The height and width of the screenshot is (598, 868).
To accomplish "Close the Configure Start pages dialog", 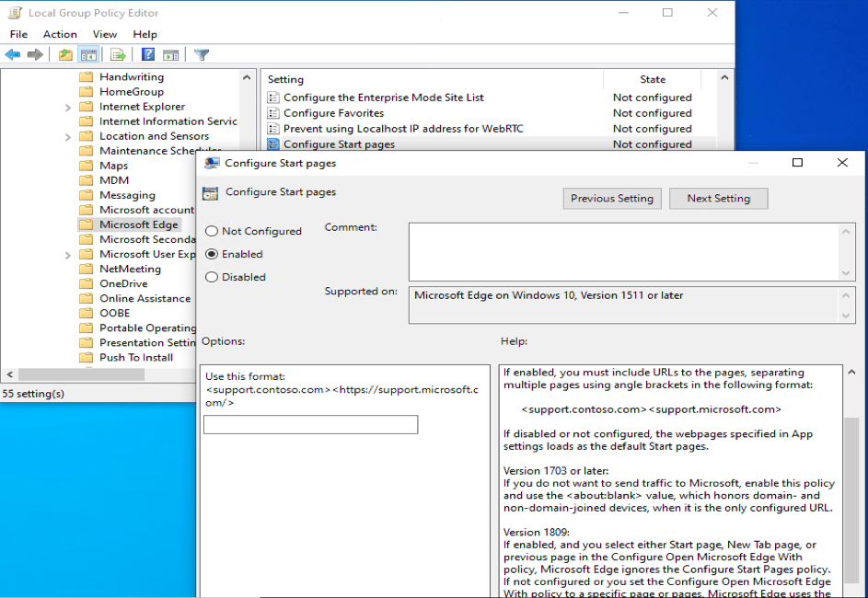I will pos(842,163).
